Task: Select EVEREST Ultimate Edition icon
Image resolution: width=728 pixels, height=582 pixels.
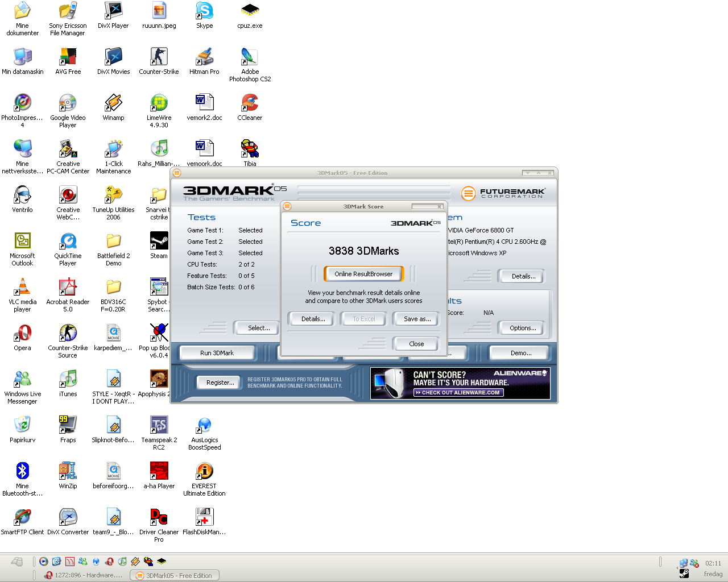Action: (204, 480)
